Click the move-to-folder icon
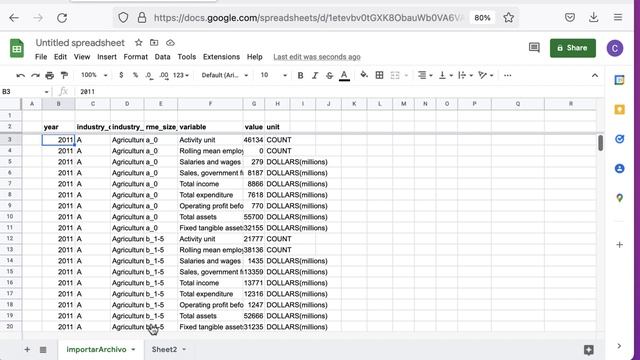 pos(154,42)
